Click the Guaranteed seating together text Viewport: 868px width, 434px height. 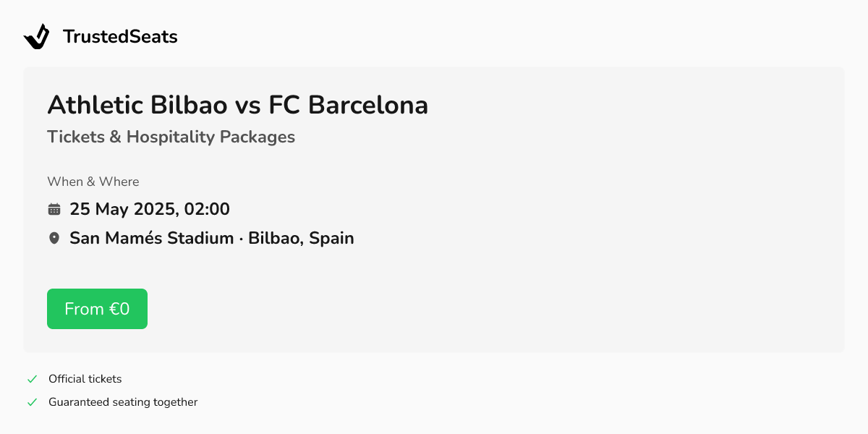coord(123,402)
